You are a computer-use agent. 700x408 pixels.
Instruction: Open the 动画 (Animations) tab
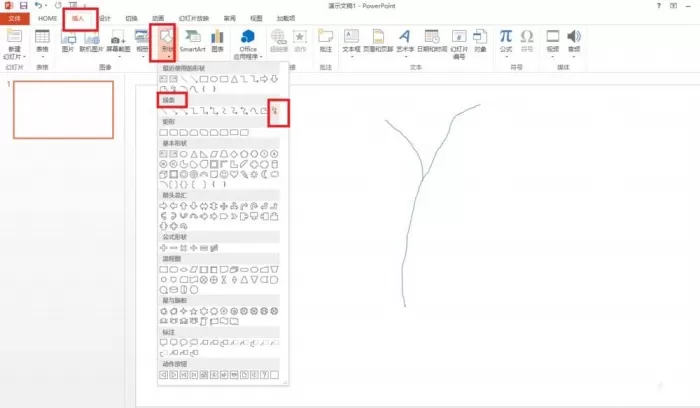pos(158,18)
